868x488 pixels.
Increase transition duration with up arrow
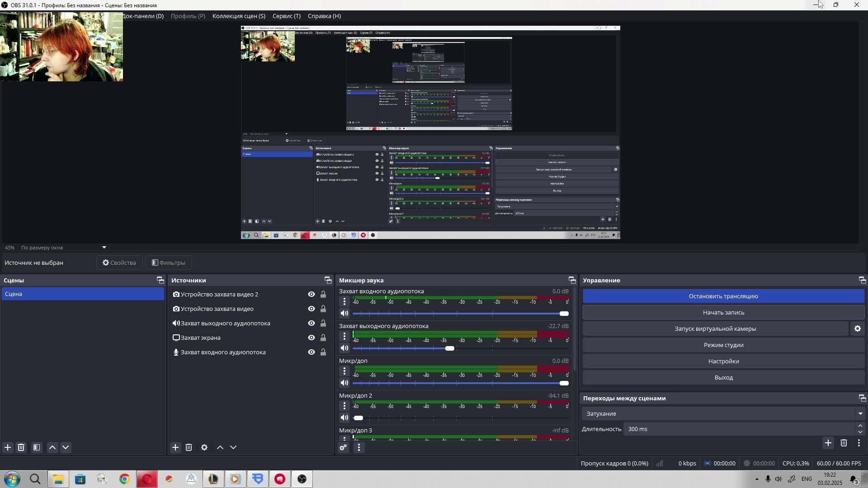click(x=860, y=426)
